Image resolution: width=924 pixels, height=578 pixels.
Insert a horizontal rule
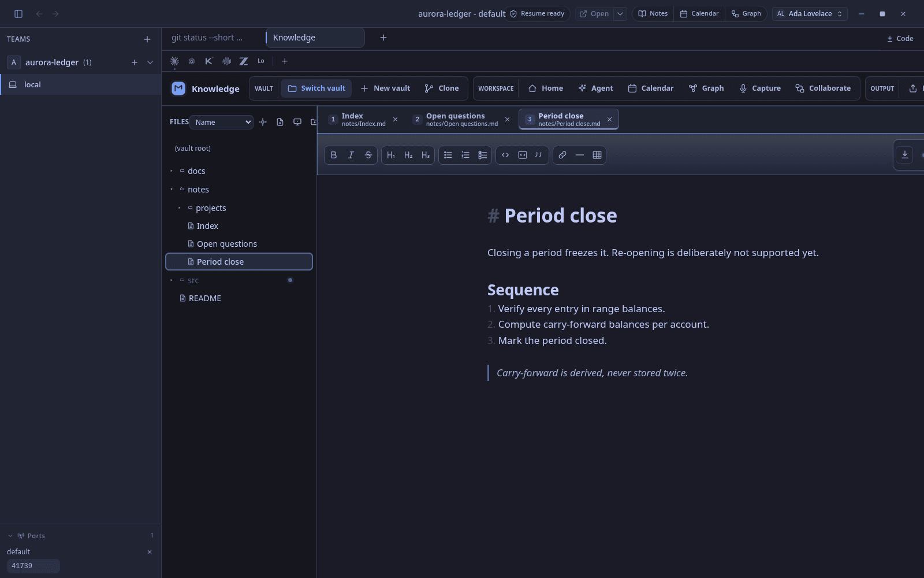(580, 155)
